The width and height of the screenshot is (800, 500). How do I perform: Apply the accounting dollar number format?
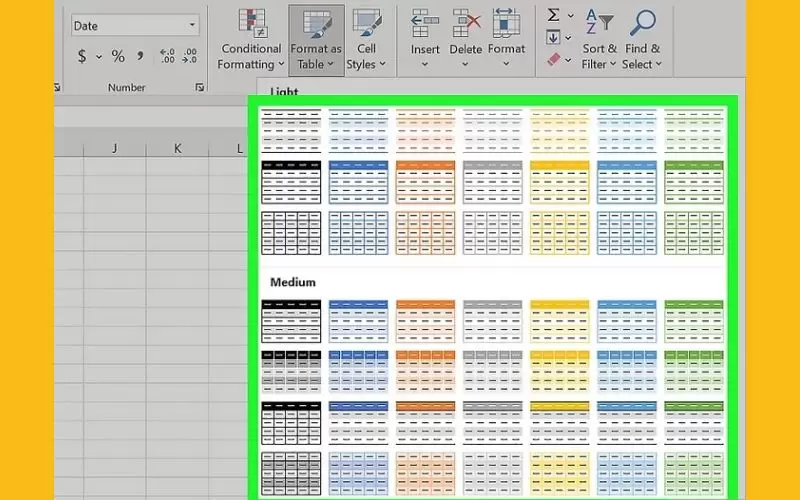tap(82, 56)
